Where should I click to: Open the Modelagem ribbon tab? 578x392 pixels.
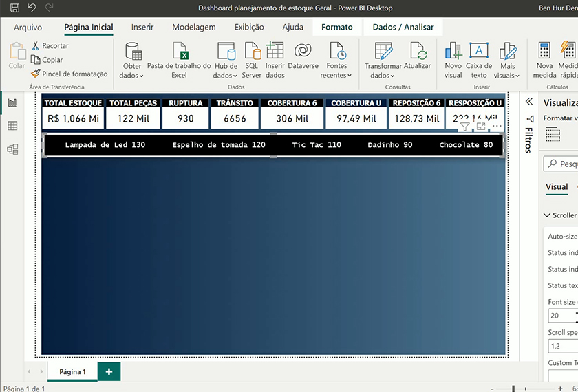click(x=193, y=27)
